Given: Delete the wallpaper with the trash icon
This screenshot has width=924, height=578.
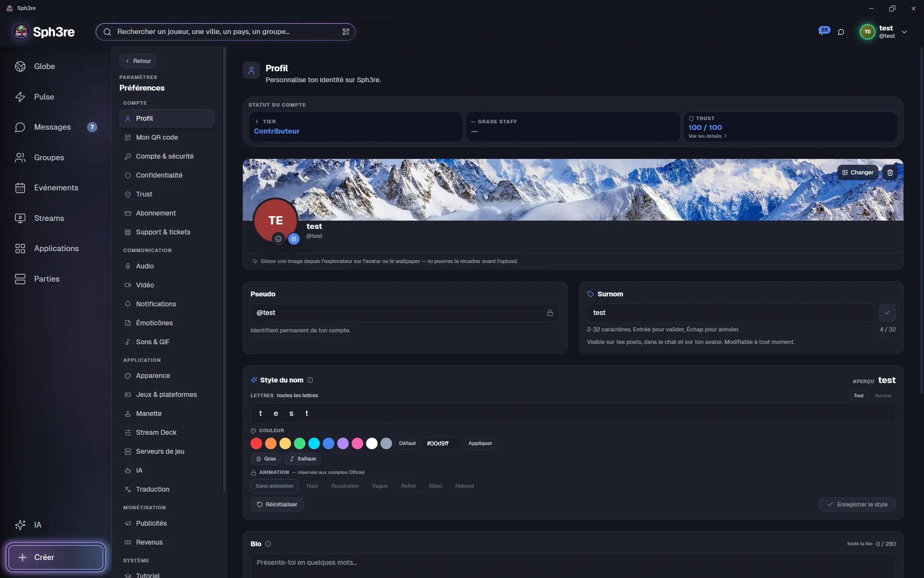Looking at the screenshot, I should pyautogui.click(x=890, y=172).
